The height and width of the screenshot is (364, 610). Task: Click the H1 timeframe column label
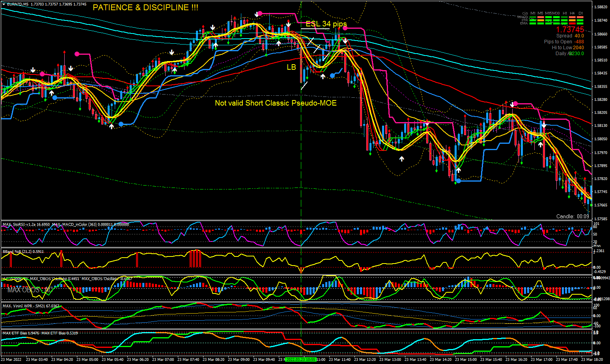click(565, 13)
